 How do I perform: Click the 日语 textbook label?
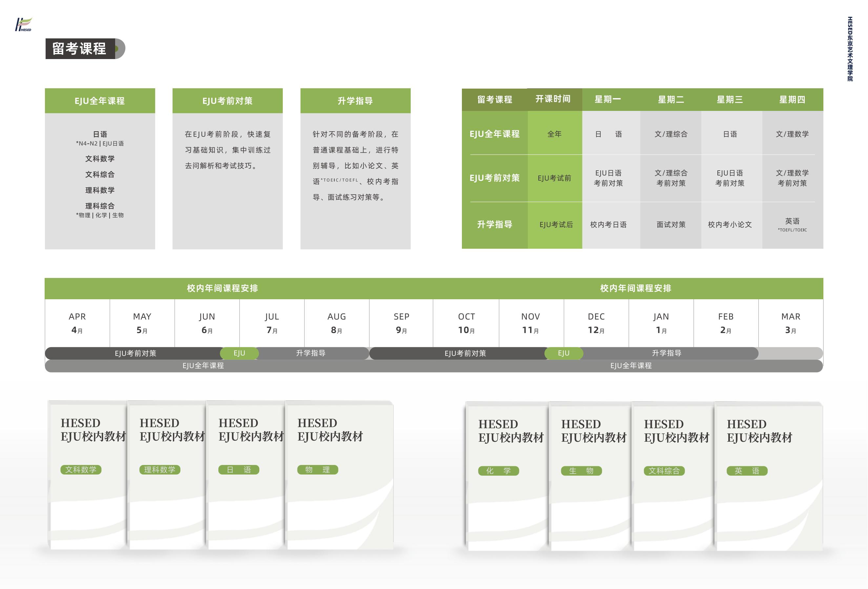pos(239,470)
